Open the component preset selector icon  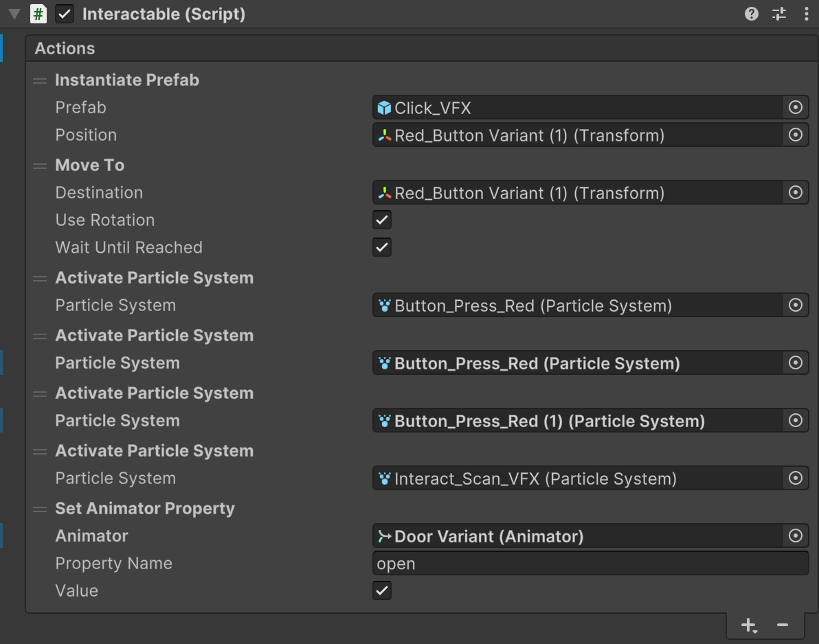tap(779, 14)
